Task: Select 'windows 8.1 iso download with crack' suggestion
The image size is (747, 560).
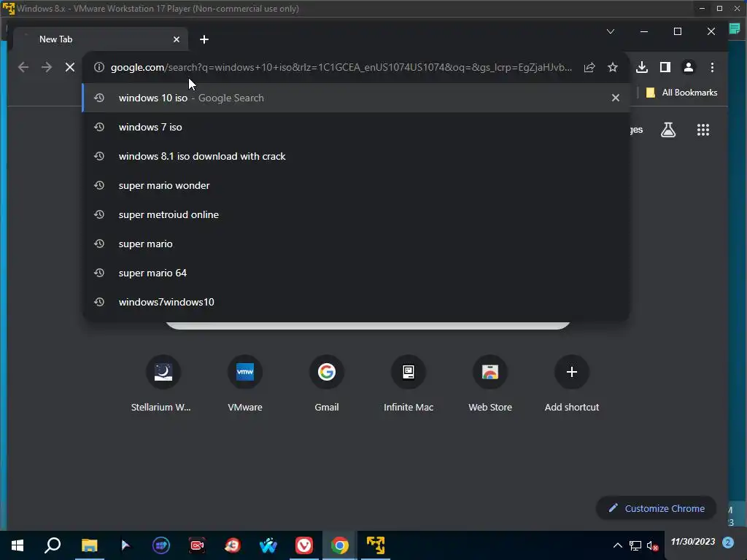Action: coord(356,156)
